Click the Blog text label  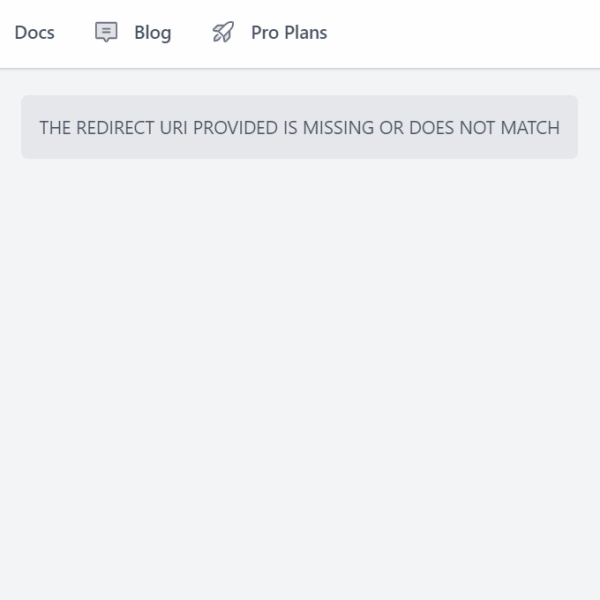pyautogui.click(x=152, y=33)
